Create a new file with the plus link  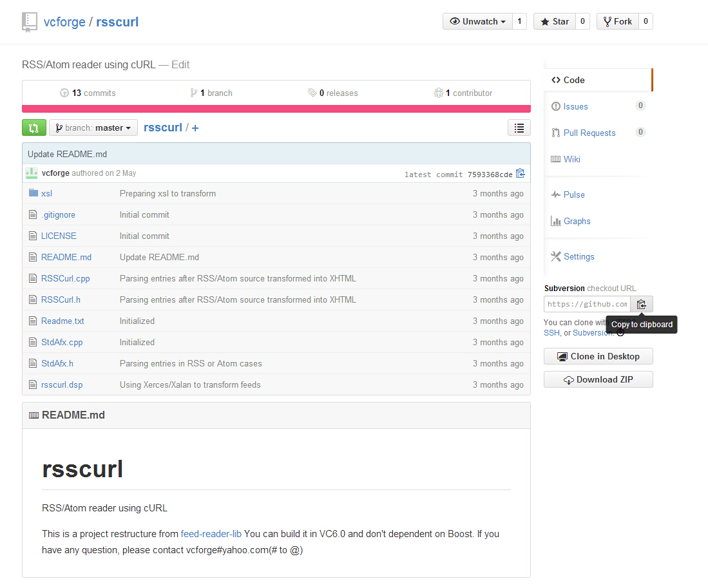(x=195, y=128)
